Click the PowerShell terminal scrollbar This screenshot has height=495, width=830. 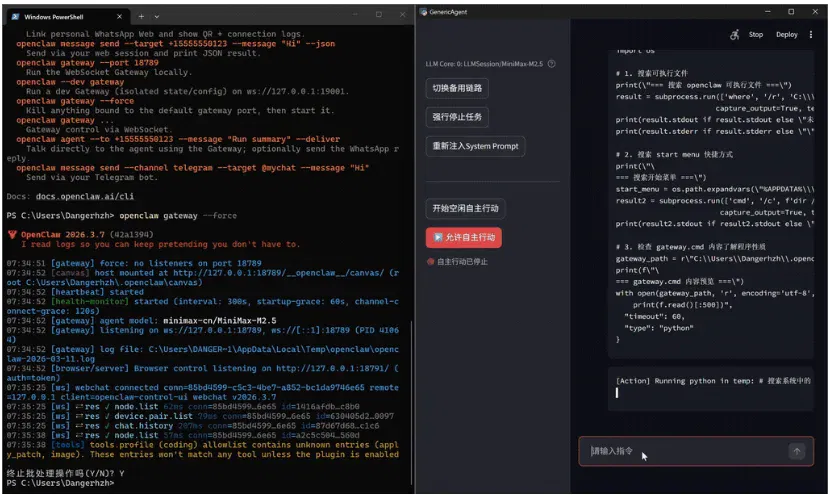click(x=411, y=402)
